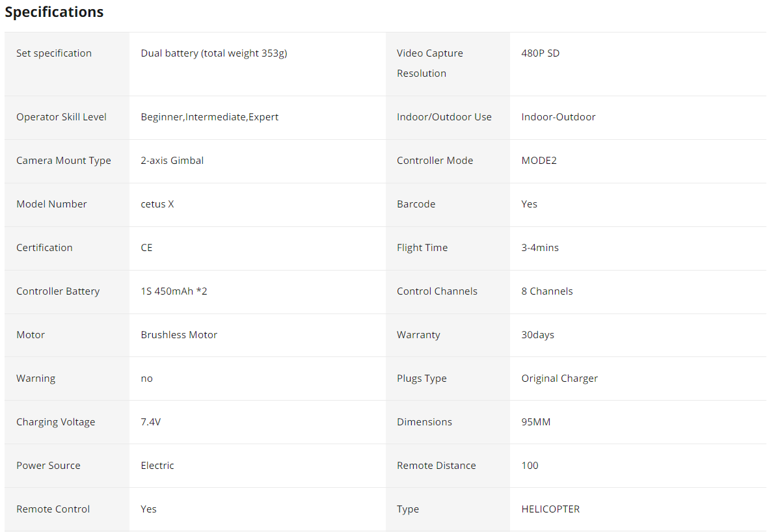Click the Brushless Motor value
The width and height of the screenshot is (767, 532).
click(x=179, y=334)
